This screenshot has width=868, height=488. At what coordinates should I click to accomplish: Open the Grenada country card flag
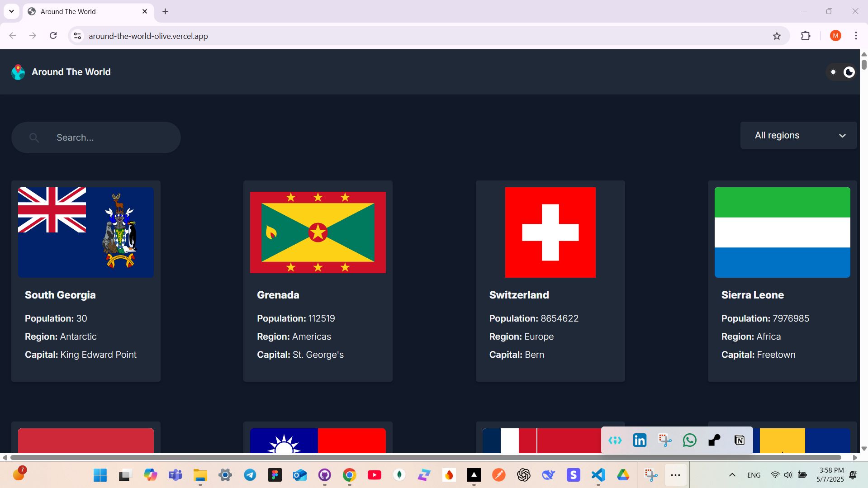[x=318, y=232]
